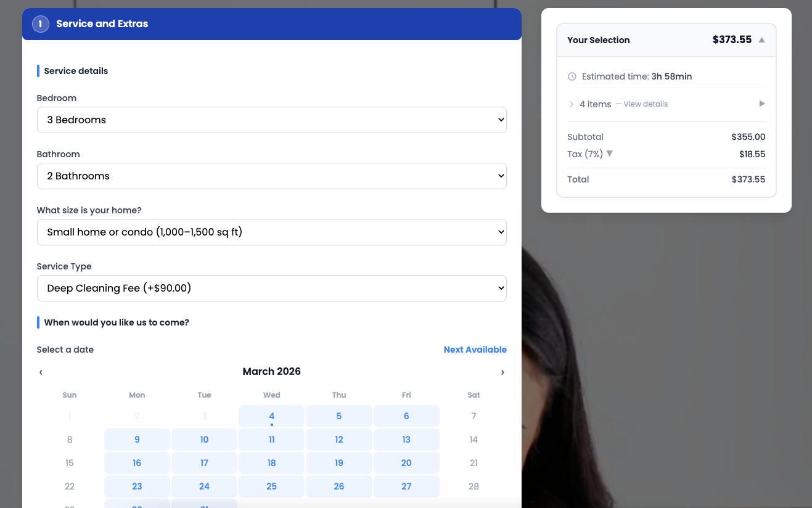Select March 23 on the calendar

[137, 486]
